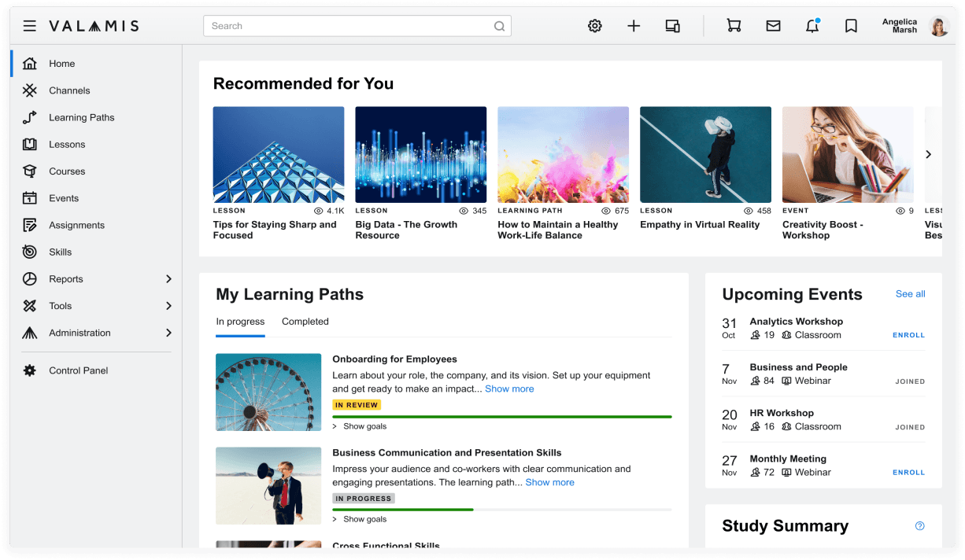Click Show more on Business Communication description
The width and height of the screenshot is (965, 560).
click(549, 482)
